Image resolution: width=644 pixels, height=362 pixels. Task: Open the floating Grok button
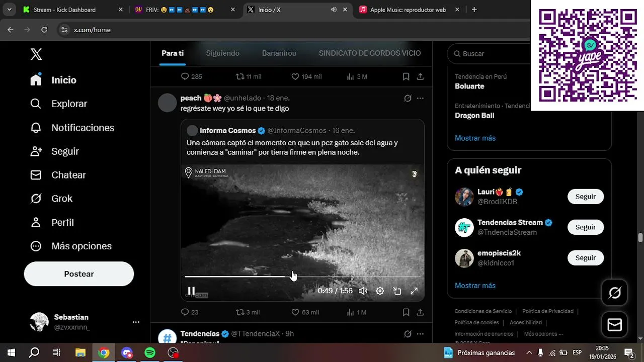point(615,293)
